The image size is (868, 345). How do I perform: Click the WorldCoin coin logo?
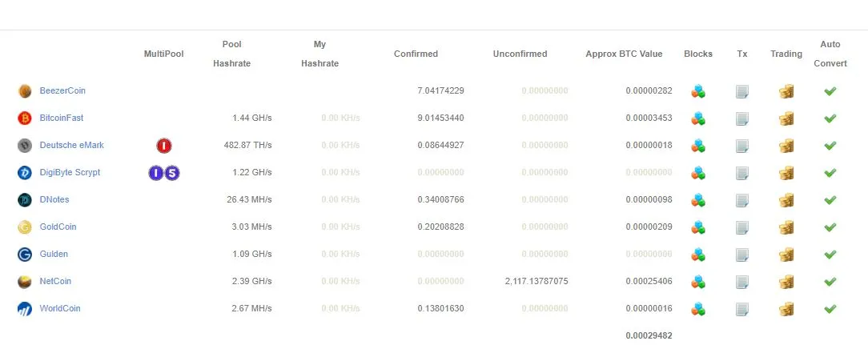(x=24, y=308)
